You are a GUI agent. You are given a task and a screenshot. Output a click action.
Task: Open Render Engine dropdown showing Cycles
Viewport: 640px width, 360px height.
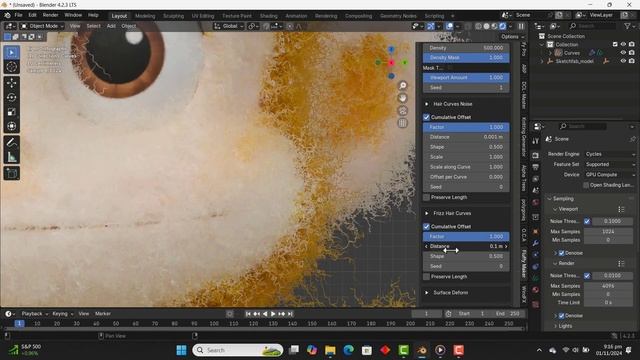click(x=610, y=154)
